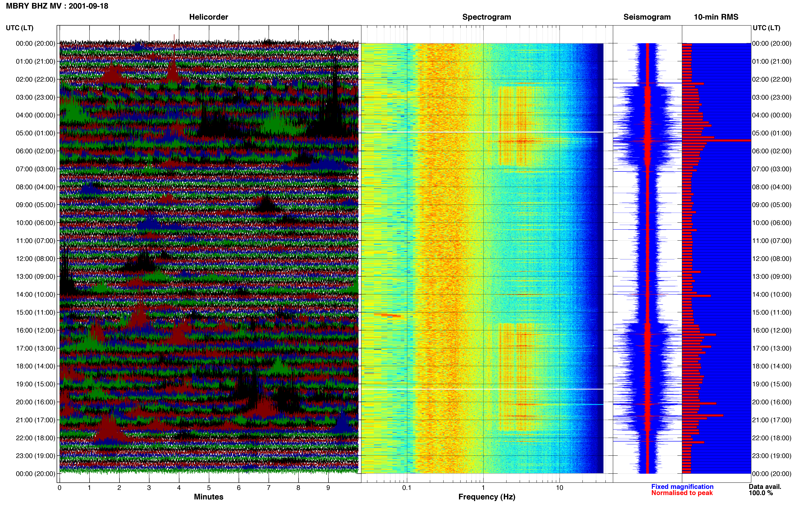Click 14:00 (10:00) label by the RMS panel
812x508 pixels.
tap(772, 295)
